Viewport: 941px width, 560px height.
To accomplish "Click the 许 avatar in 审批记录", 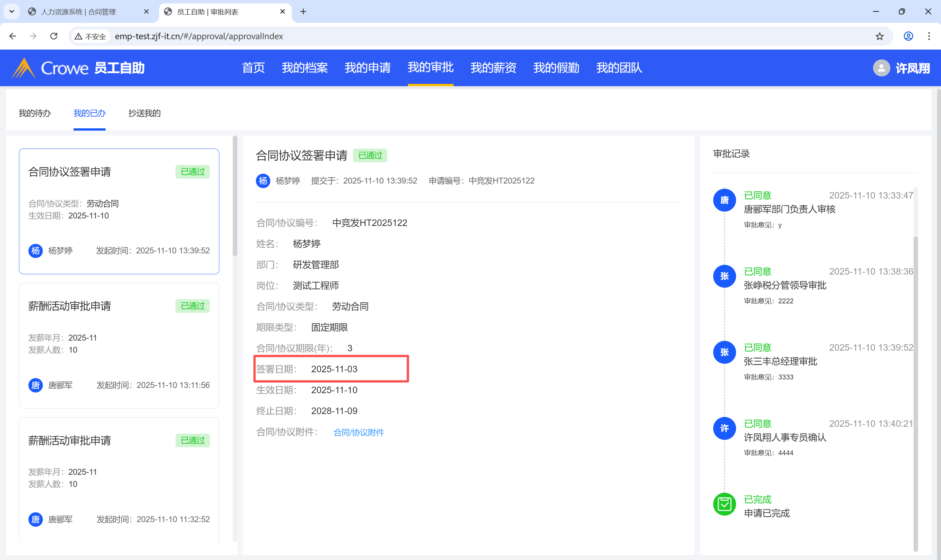I will click(x=724, y=428).
